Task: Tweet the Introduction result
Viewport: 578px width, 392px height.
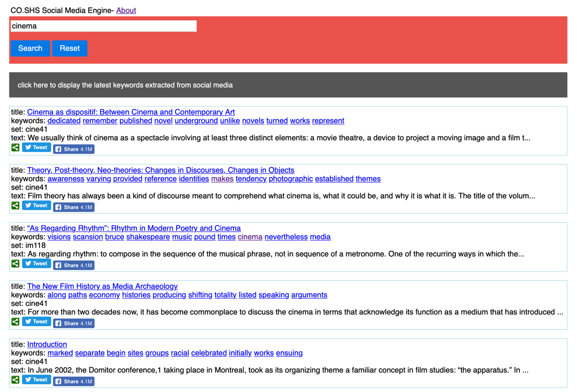Action: 36,380
